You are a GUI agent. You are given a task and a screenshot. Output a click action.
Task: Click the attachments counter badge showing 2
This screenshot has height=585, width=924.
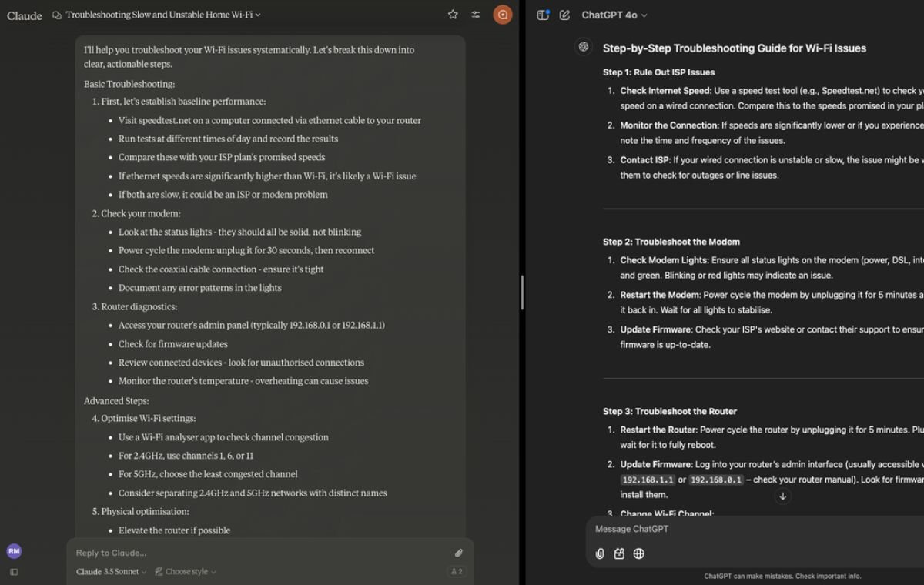[x=456, y=572]
